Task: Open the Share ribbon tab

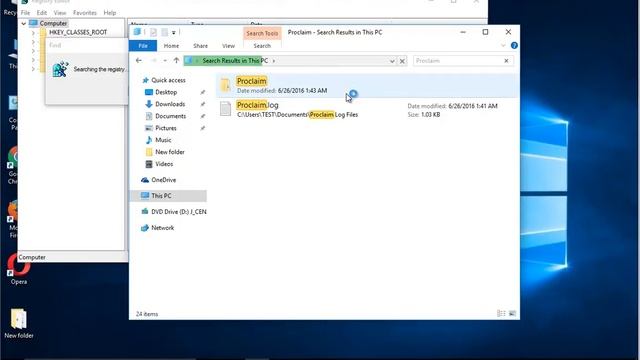Action: click(200, 46)
